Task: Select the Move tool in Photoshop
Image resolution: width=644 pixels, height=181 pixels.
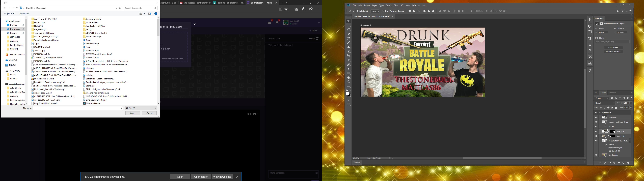Action: pos(348,21)
